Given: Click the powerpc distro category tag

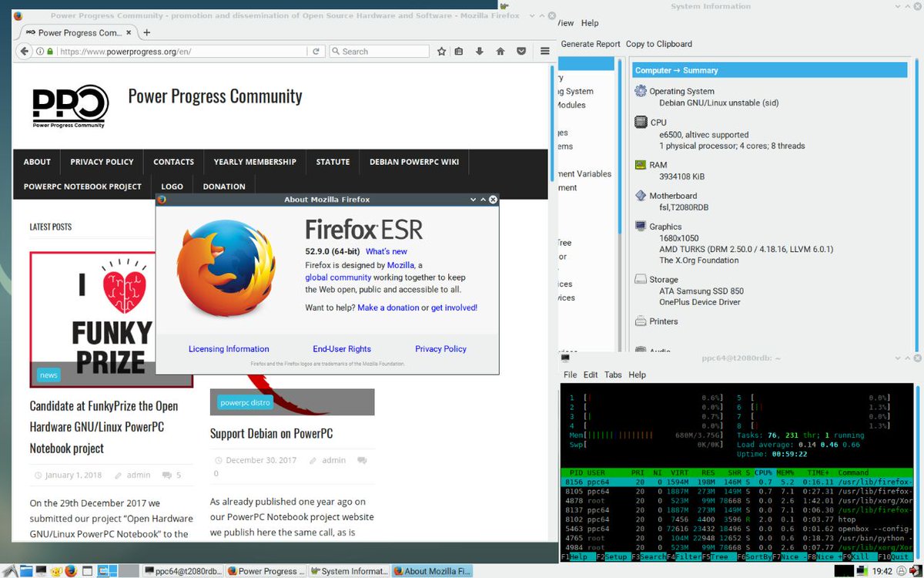Looking at the screenshot, I should click(245, 402).
